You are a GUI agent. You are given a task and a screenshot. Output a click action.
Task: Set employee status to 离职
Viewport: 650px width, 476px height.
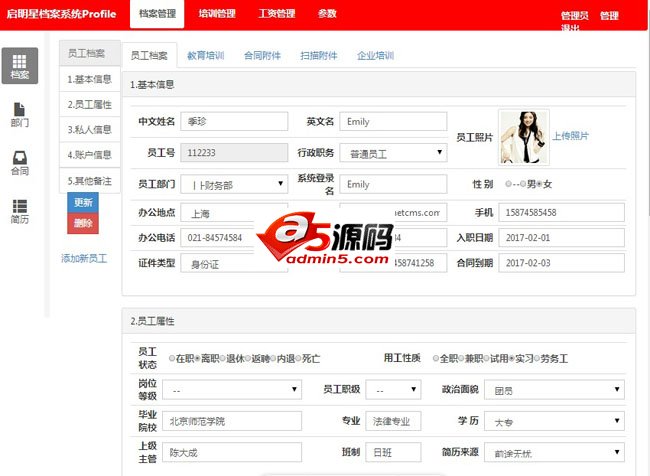pos(197,358)
